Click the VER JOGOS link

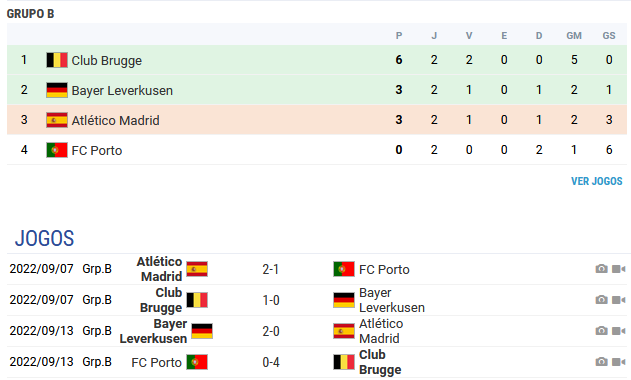596,181
